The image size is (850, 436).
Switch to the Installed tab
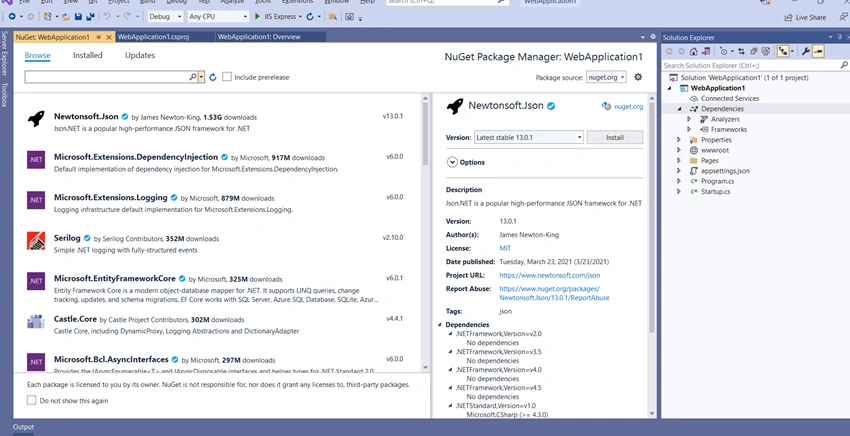[88, 55]
